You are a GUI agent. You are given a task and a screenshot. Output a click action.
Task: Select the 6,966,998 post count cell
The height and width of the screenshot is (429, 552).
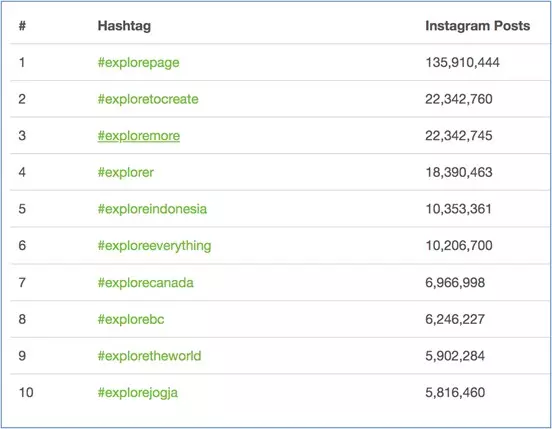coord(455,283)
